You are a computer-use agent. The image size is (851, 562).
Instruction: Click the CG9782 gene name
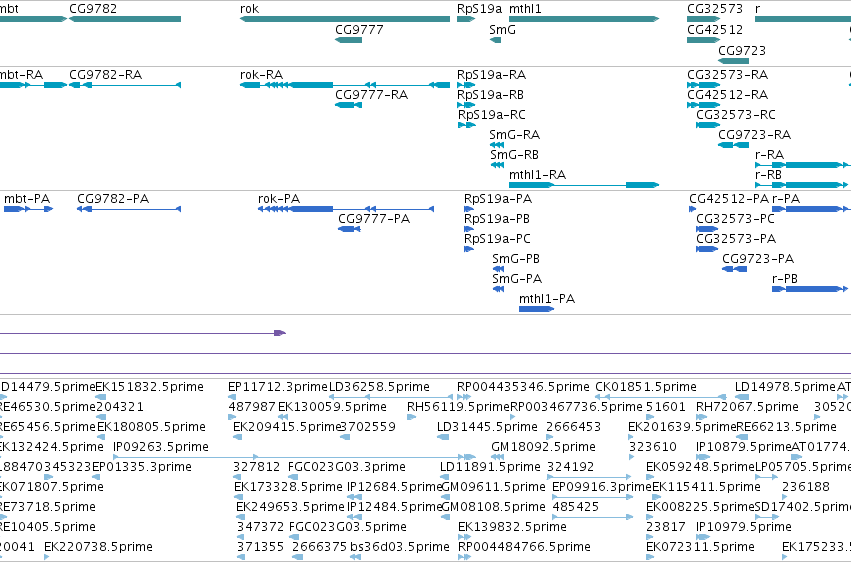pos(93,9)
